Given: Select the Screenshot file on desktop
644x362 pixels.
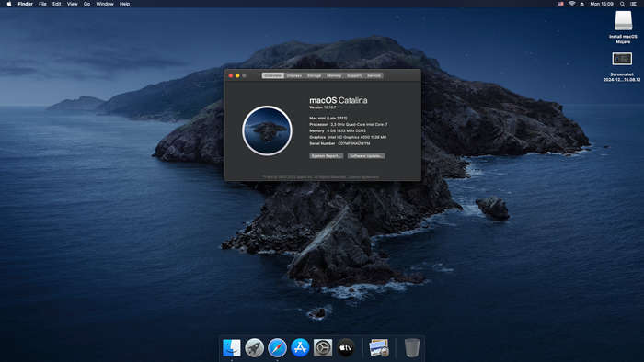Looking at the screenshot, I should (x=622, y=67).
